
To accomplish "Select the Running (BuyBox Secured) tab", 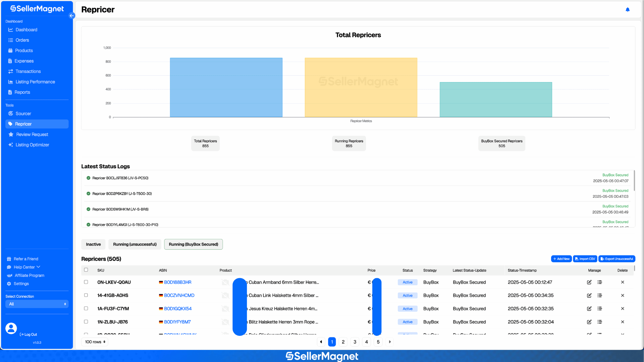I will tap(194, 244).
